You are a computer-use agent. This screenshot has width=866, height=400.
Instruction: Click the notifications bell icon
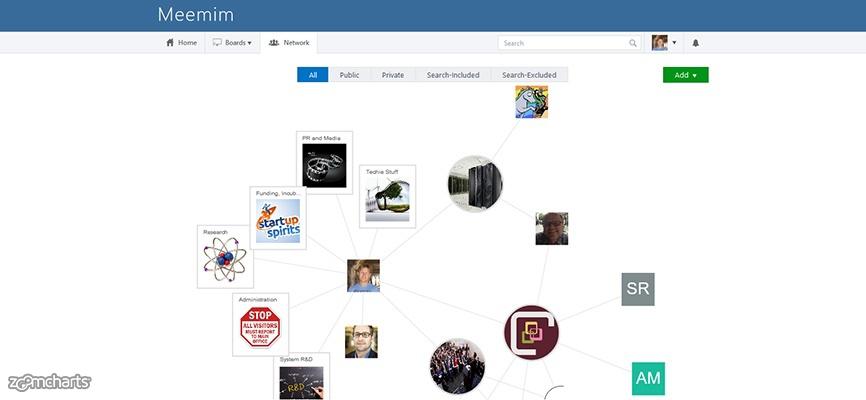tap(696, 43)
